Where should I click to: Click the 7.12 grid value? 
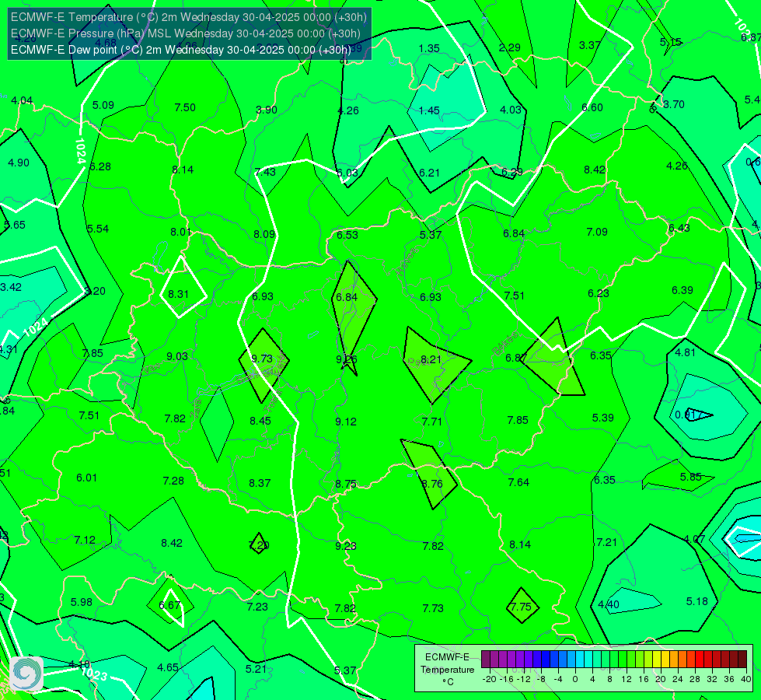(x=85, y=541)
